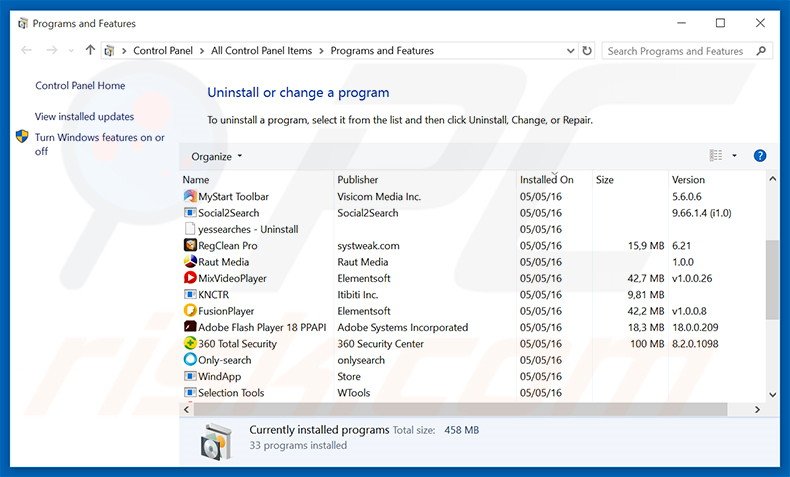Click the 458 MB total size value

pyautogui.click(x=462, y=430)
